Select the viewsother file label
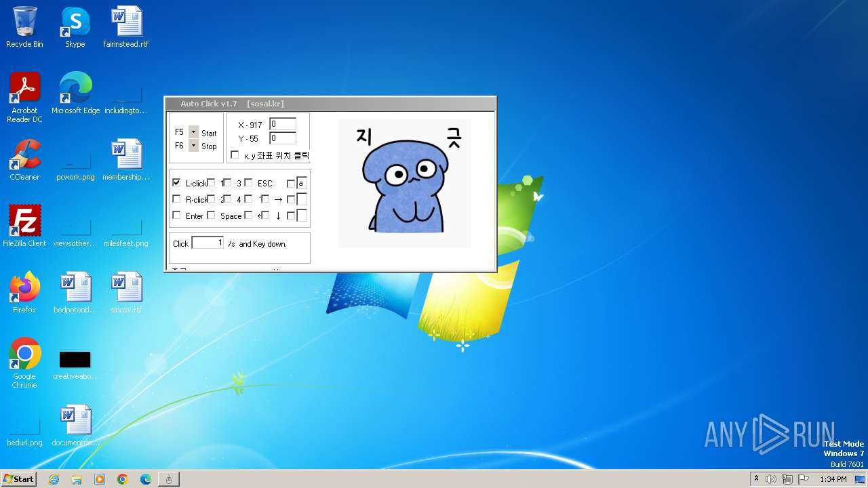This screenshot has width=868, height=488. coord(75,243)
